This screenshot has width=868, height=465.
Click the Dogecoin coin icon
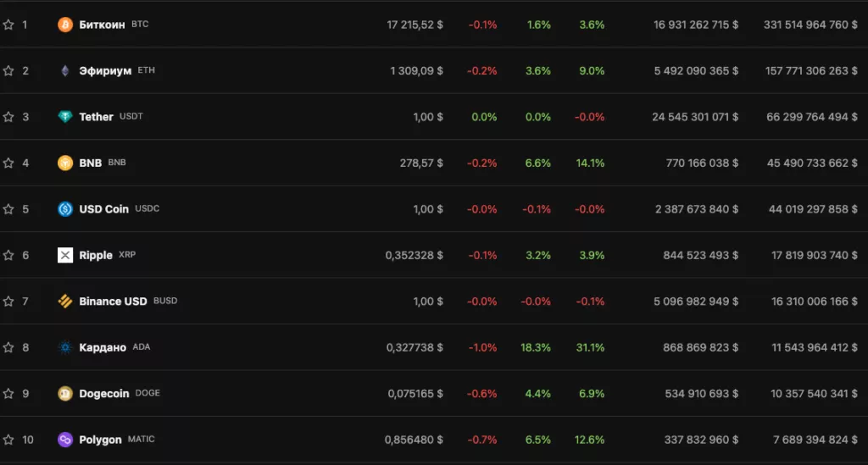65,394
